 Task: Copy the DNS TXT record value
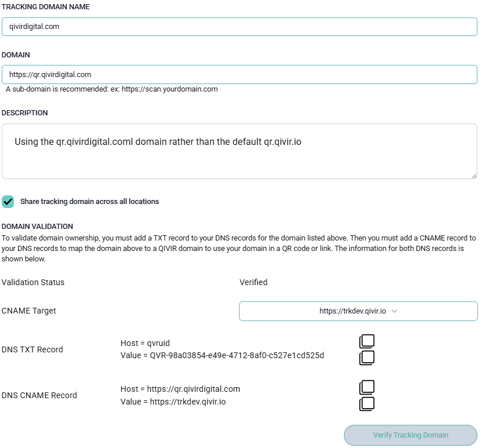tap(367, 358)
